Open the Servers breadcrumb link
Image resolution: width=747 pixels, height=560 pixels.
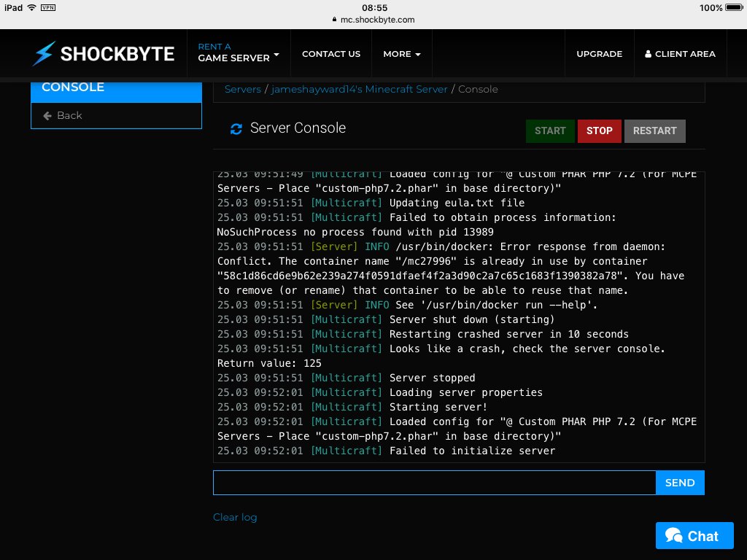click(242, 90)
